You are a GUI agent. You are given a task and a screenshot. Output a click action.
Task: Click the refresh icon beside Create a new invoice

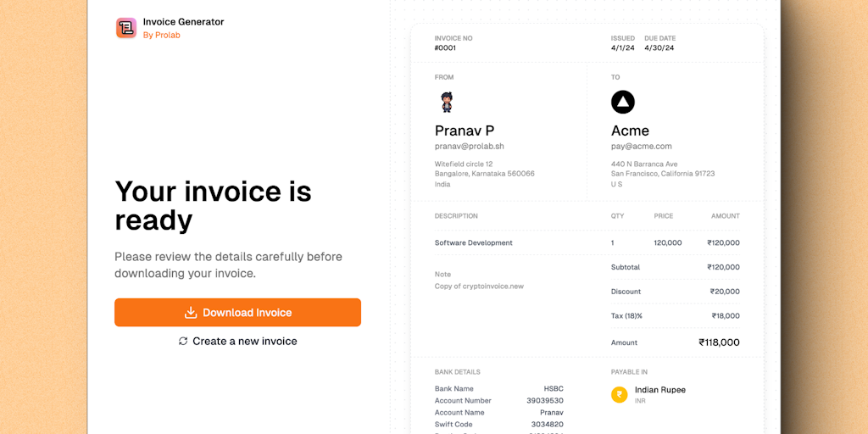click(183, 341)
